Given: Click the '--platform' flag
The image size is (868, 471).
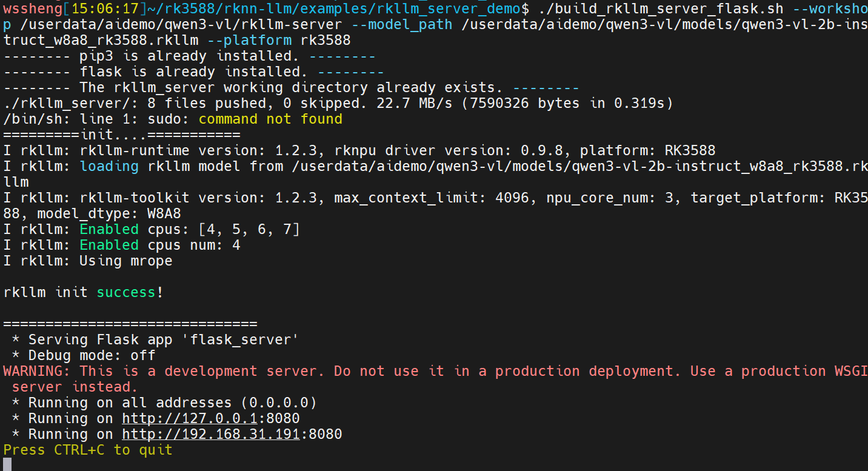Looking at the screenshot, I should coord(249,40).
